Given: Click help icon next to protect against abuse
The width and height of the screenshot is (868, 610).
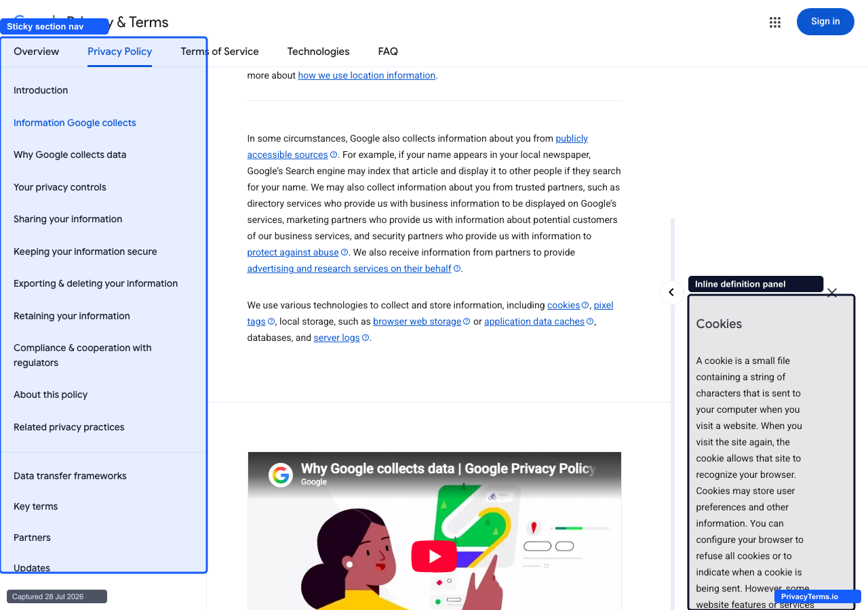Looking at the screenshot, I should [x=344, y=252].
